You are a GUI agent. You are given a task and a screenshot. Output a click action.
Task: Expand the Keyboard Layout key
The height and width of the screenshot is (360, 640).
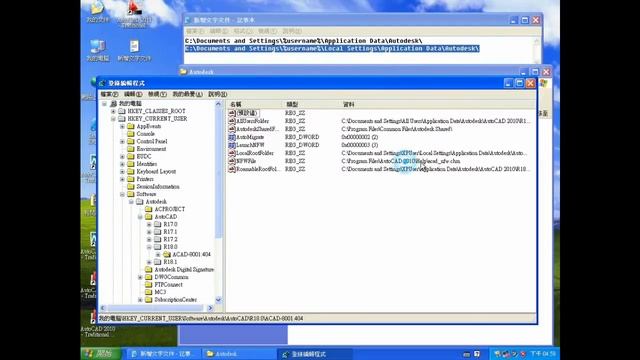[122, 172]
